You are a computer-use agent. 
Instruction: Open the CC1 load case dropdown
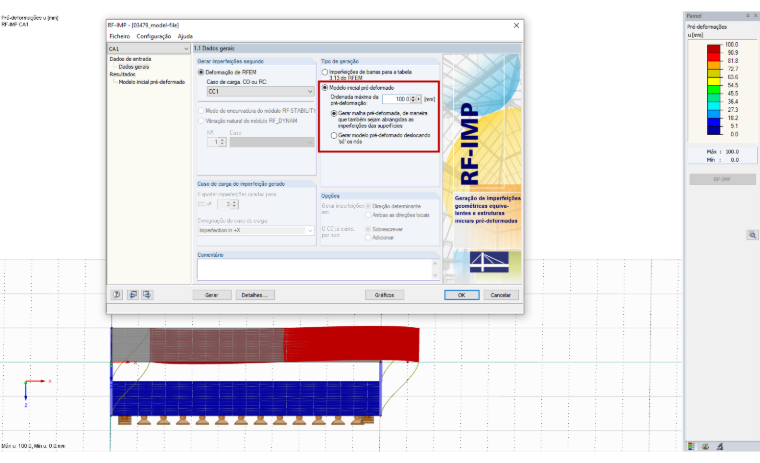[x=261, y=91]
